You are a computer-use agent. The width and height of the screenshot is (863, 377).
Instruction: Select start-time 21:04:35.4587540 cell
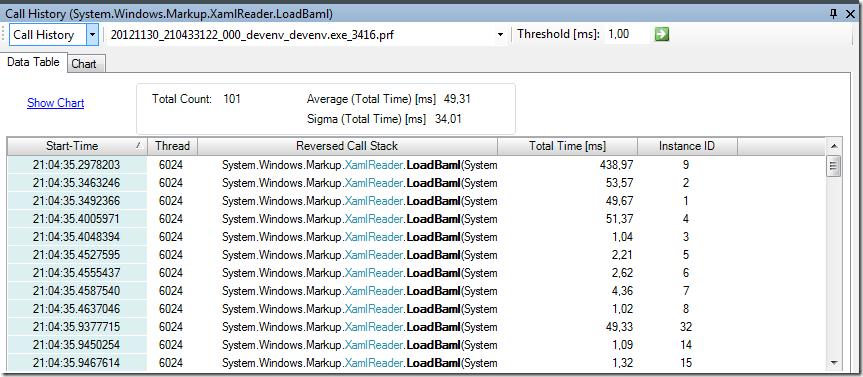[x=77, y=291]
